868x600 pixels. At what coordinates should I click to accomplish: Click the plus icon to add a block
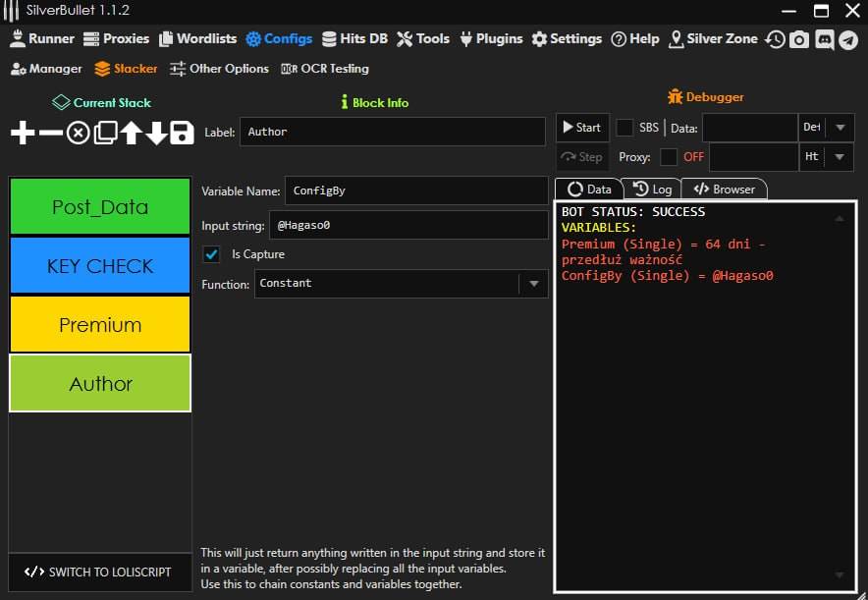pyautogui.click(x=23, y=133)
